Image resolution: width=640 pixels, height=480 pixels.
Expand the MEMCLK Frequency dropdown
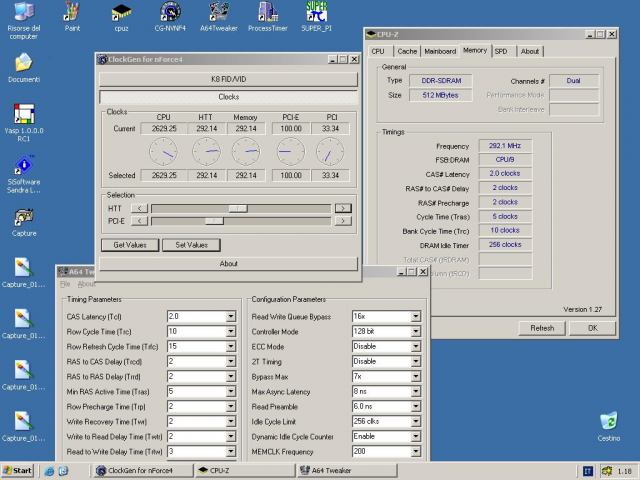pos(416,452)
